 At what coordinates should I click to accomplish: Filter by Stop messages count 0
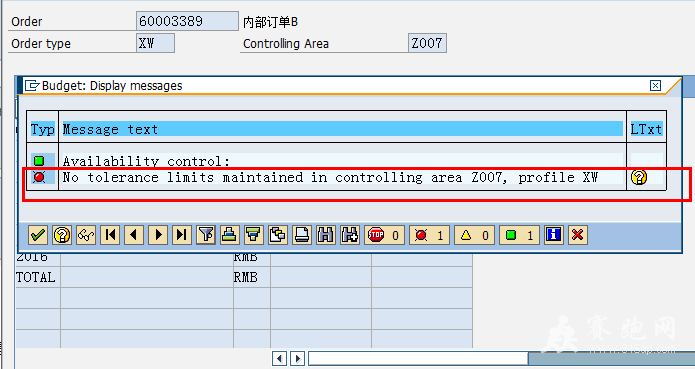(x=384, y=235)
